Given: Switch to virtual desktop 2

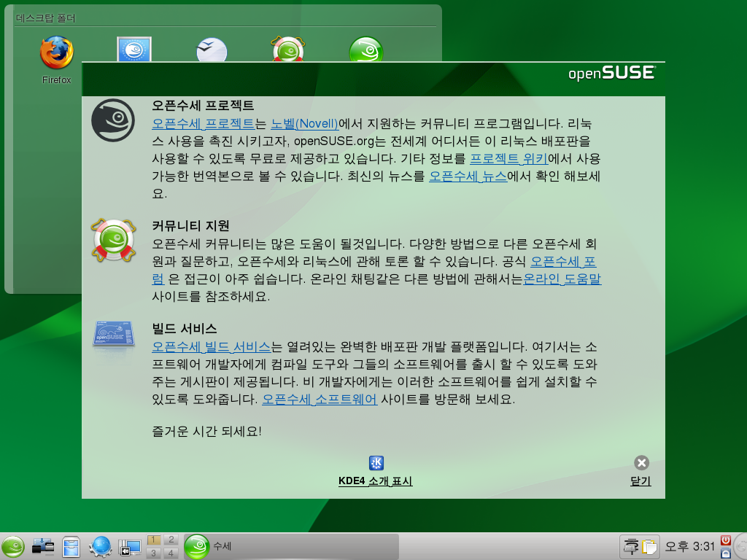Looking at the screenshot, I should coord(171,540).
